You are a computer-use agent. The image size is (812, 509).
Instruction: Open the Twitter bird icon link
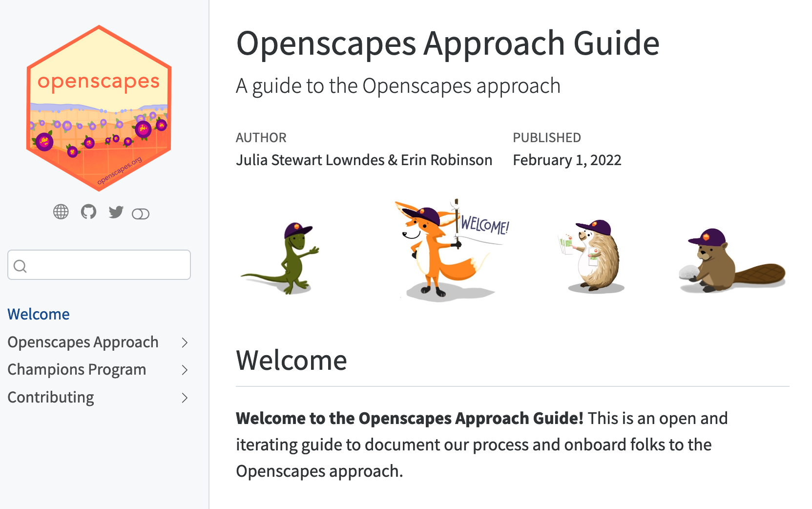point(116,212)
